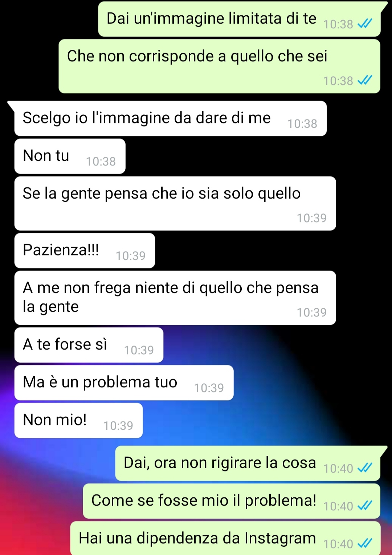The height and width of the screenshot is (555, 392).
Task: Tap read receipt ticks on 'Che non corrisponde' message
Action: pyautogui.click(x=365, y=80)
